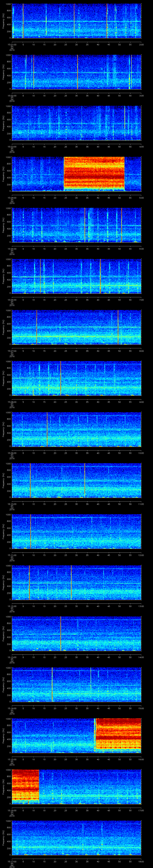Select the 15:08:00 spectrogram plot
This screenshot has width=153, height=868.
point(76,378)
